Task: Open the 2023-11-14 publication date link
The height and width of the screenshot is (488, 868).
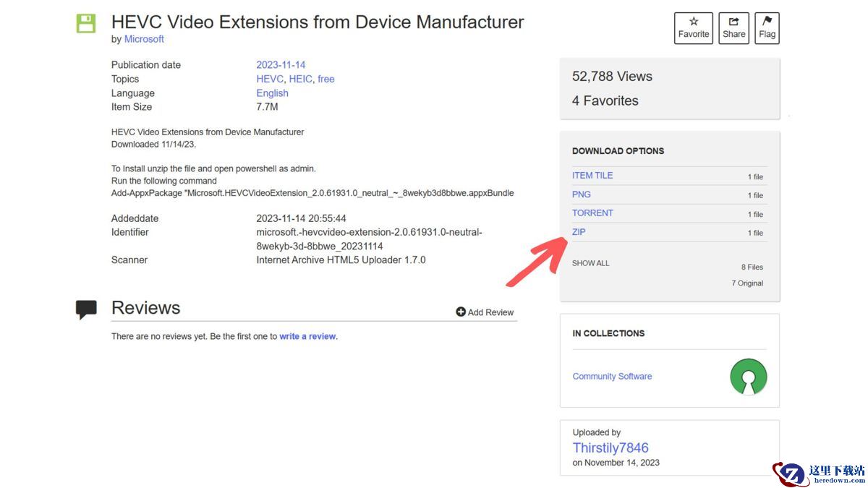Action: click(281, 65)
